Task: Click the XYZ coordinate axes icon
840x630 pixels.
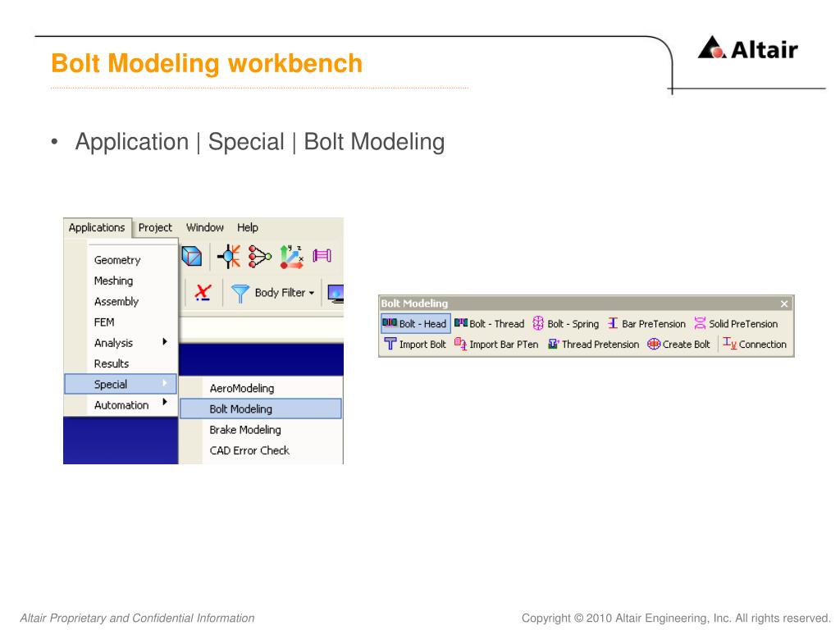Action: click(x=291, y=257)
